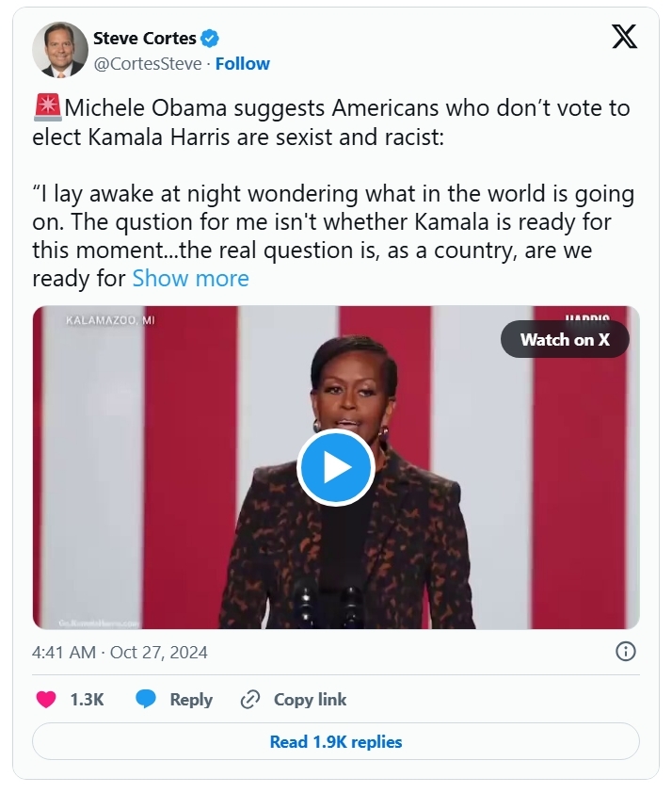Viewport: 672px width, 793px height.
Task: Open Steve Cortes profile avatar
Action: (59, 50)
